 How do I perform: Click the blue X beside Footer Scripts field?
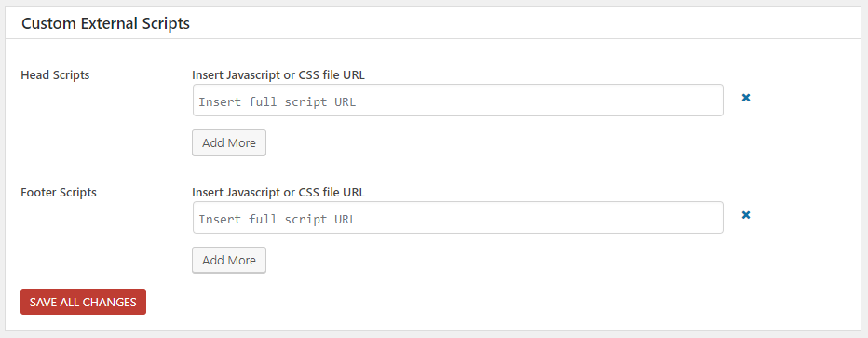[x=746, y=215]
